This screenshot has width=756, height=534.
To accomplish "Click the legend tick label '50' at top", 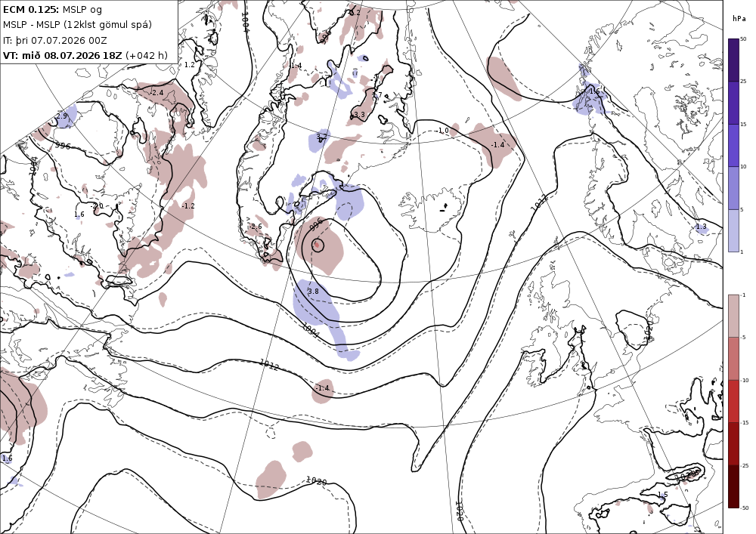I will click(744, 39).
